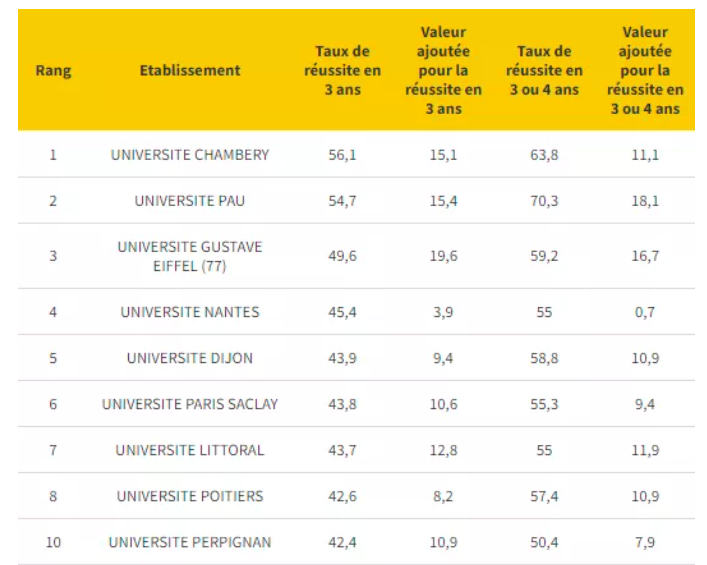The width and height of the screenshot is (707, 565).
Task: Click value 10,9 in the Poitiers row
Action: [x=645, y=496]
